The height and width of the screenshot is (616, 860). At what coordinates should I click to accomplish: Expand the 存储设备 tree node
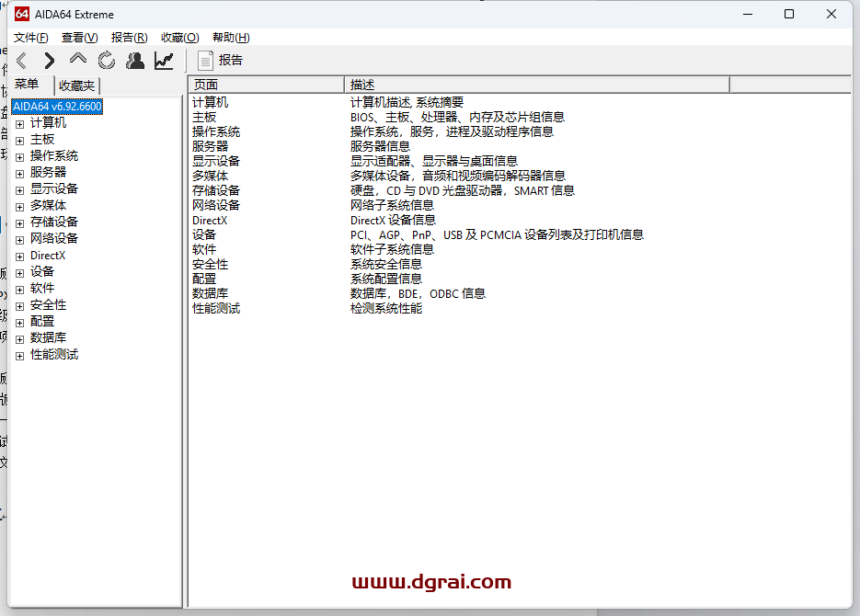[x=19, y=223]
